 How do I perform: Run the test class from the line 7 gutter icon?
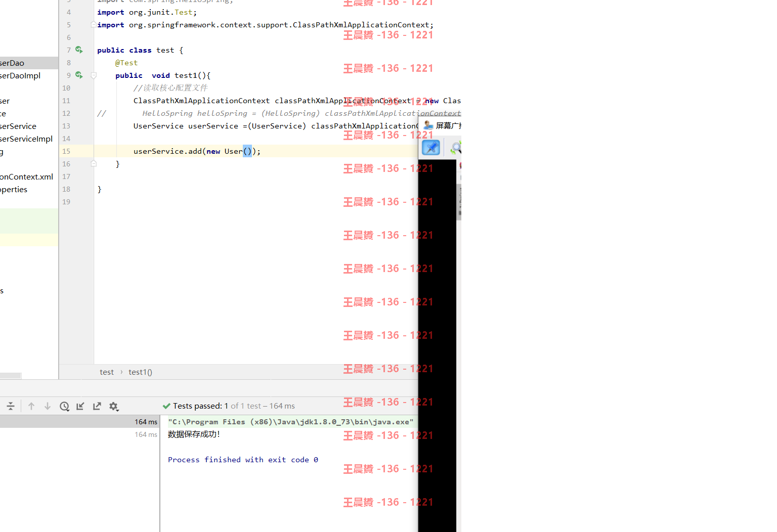(79, 50)
